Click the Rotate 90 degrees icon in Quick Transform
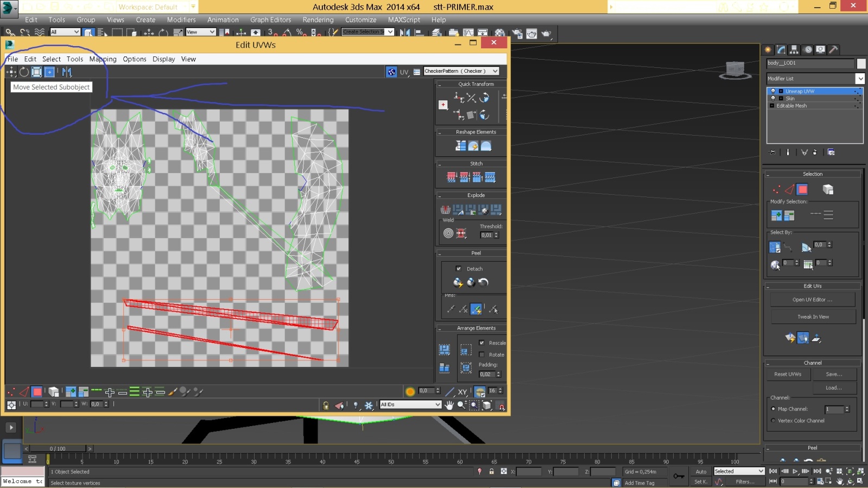The height and width of the screenshot is (488, 868). (484, 98)
